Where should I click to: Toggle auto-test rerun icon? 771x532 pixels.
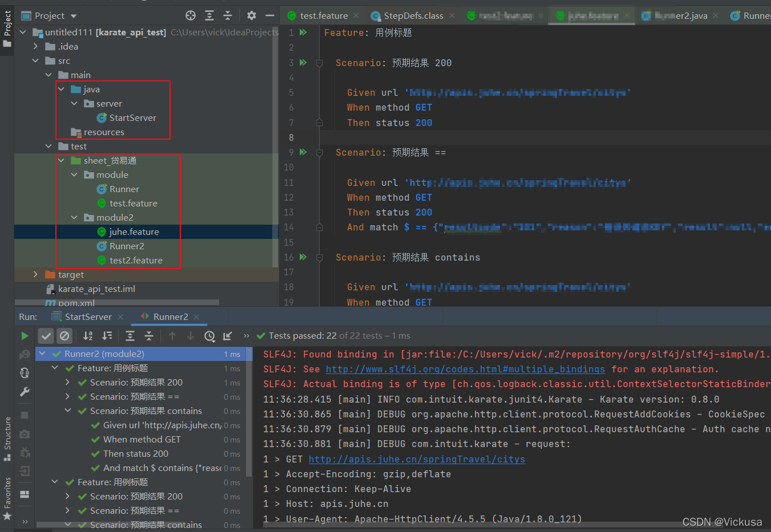(x=25, y=373)
